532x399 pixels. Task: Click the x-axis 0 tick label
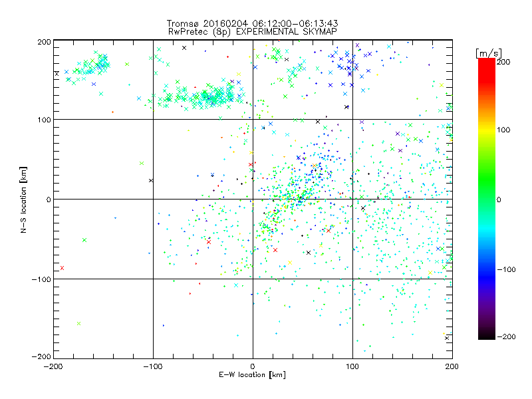pos(253,366)
